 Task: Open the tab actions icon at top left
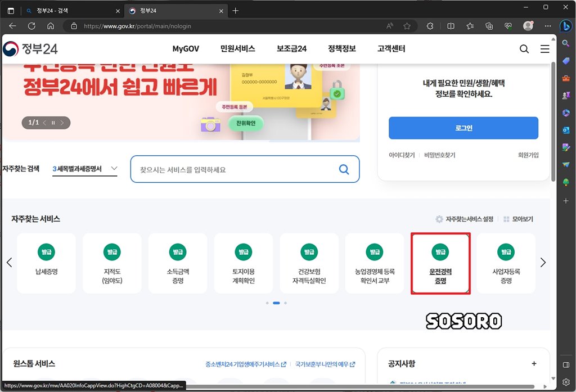(11, 11)
